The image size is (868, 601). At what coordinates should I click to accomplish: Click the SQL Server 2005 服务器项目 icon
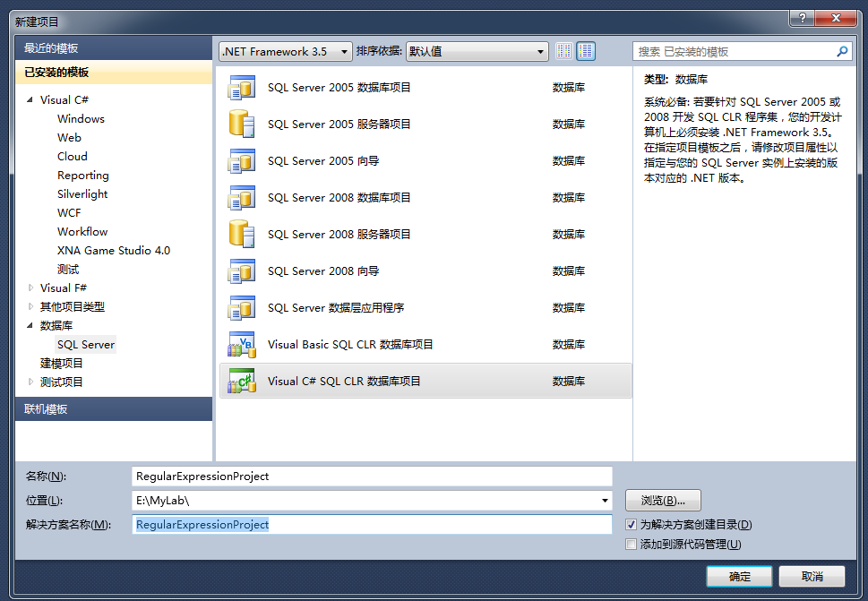click(x=241, y=124)
